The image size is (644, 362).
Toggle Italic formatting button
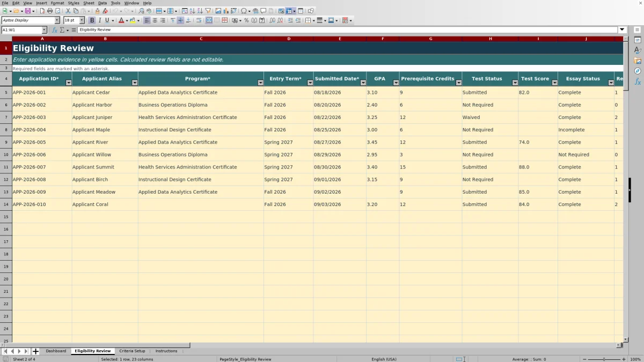click(x=100, y=20)
